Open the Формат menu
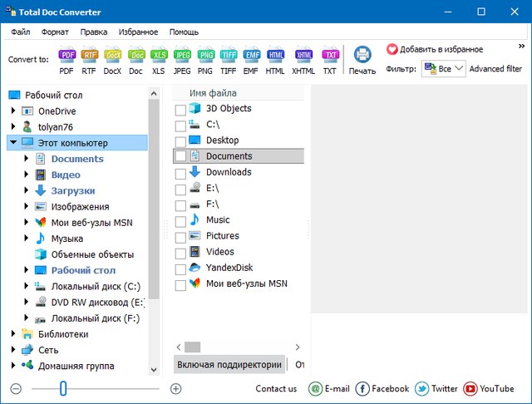Viewport: 532px width, 404px height. pyautogui.click(x=55, y=32)
